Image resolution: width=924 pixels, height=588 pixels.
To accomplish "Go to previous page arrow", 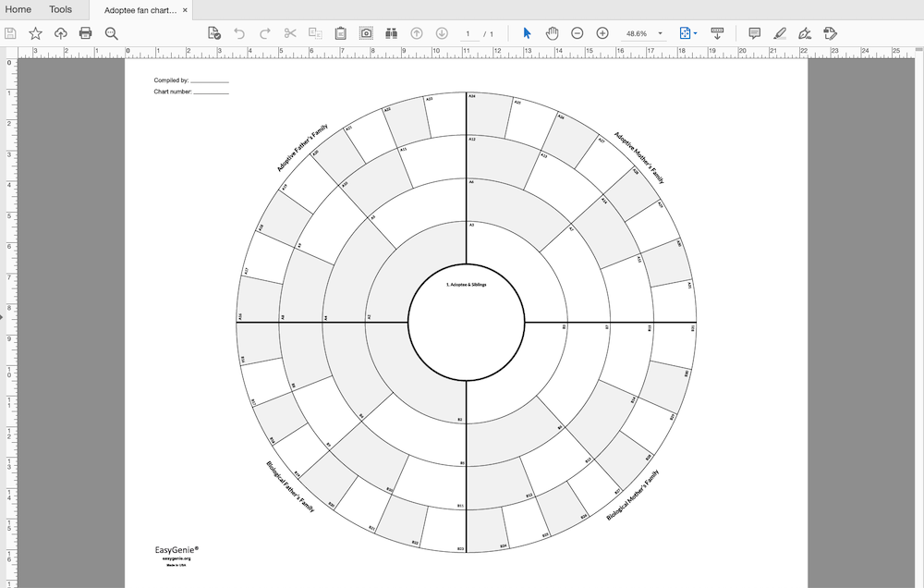I will click(x=417, y=33).
